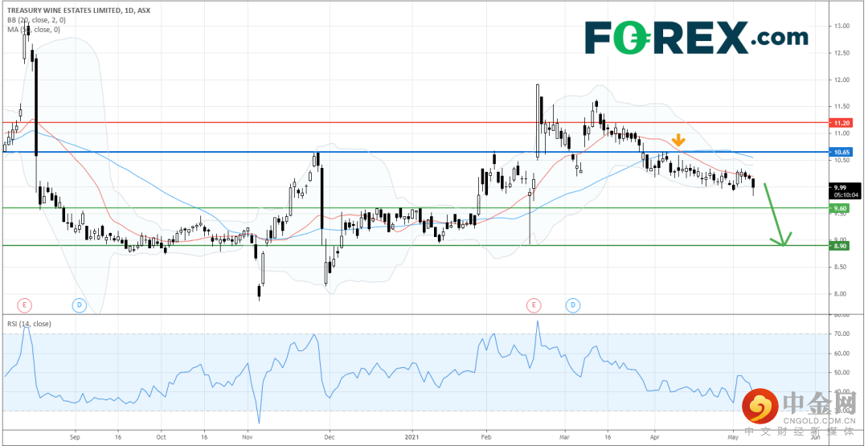The width and height of the screenshot is (868, 446).
Task: Click Oct on the time axis
Action: (x=160, y=436)
